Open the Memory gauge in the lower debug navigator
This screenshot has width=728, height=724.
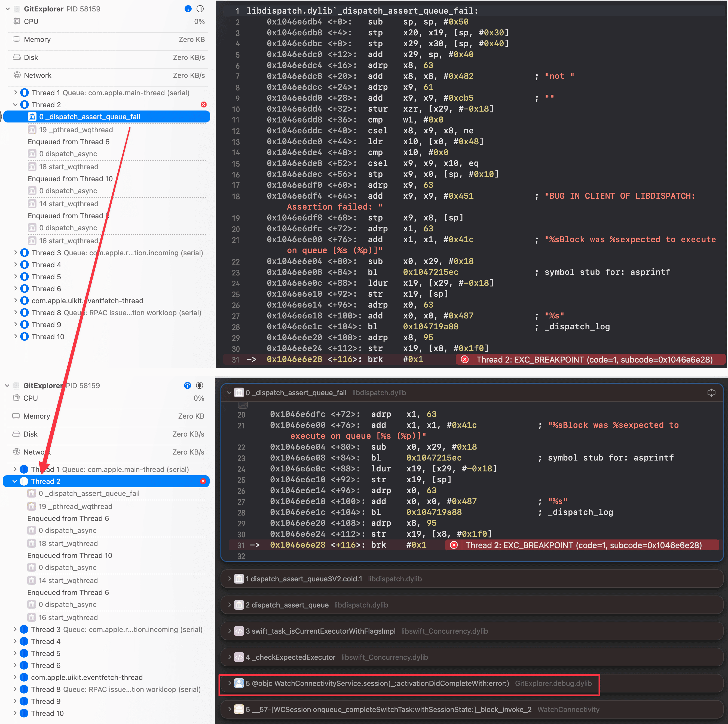[108, 416]
